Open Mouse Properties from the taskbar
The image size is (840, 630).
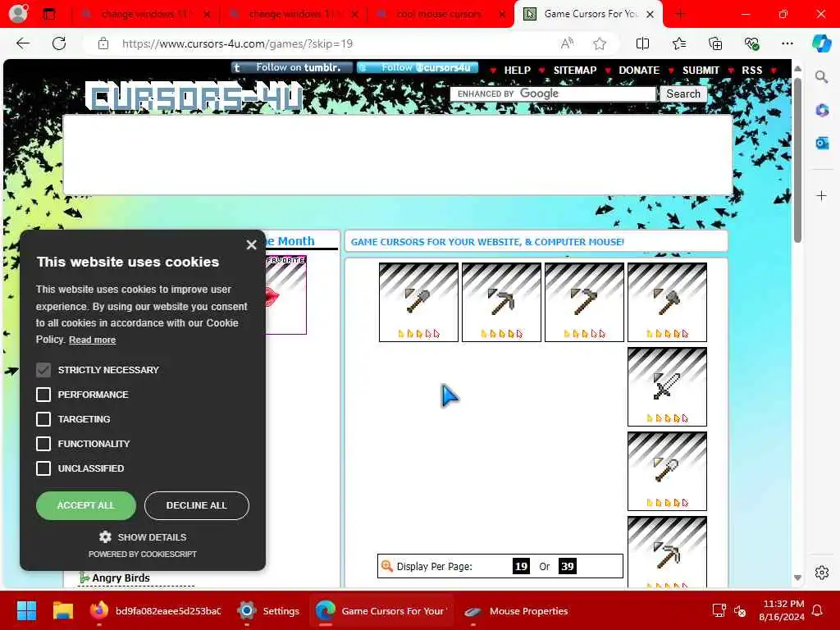coord(517,610)
